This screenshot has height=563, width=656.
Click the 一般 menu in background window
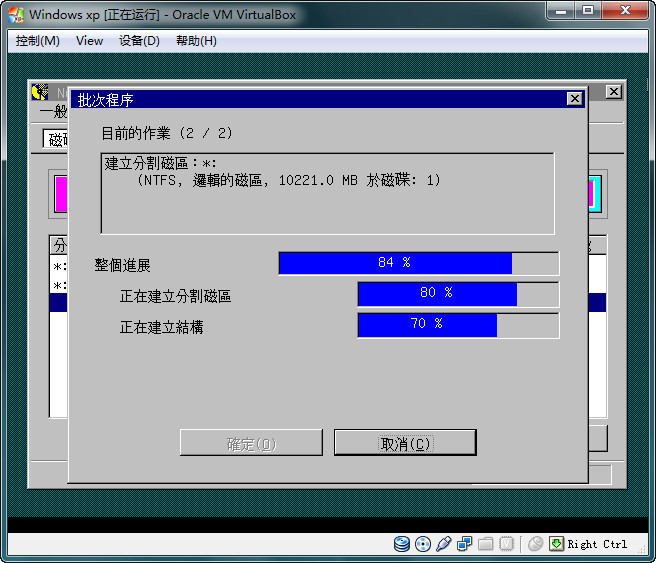click(x=54, y=112)
